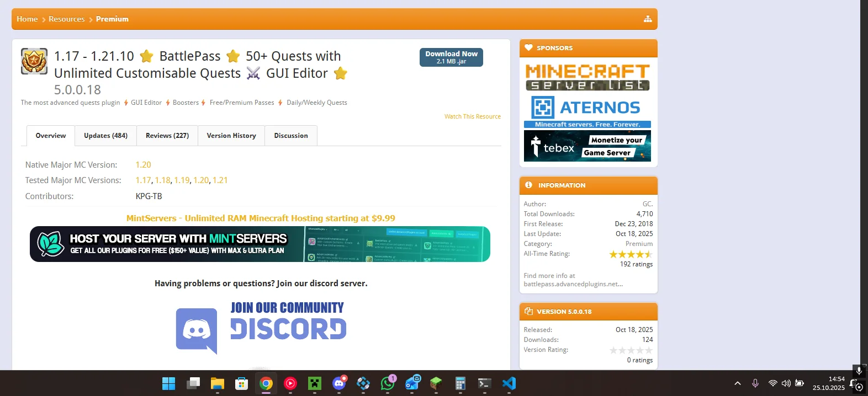868x396 pixels.
Task: Click the Discord logo image
Action: (197, 330)
